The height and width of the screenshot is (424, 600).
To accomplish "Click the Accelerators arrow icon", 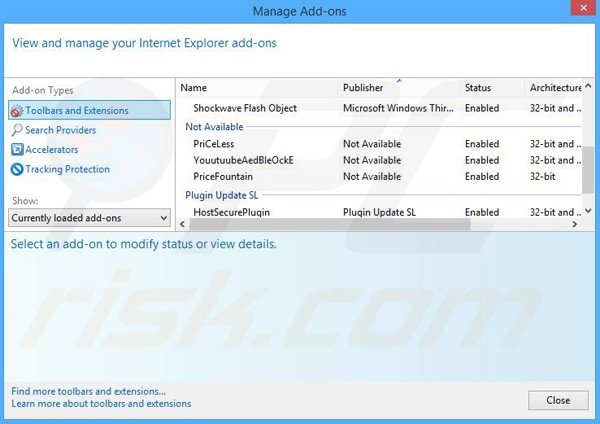I will pos(17,150).
